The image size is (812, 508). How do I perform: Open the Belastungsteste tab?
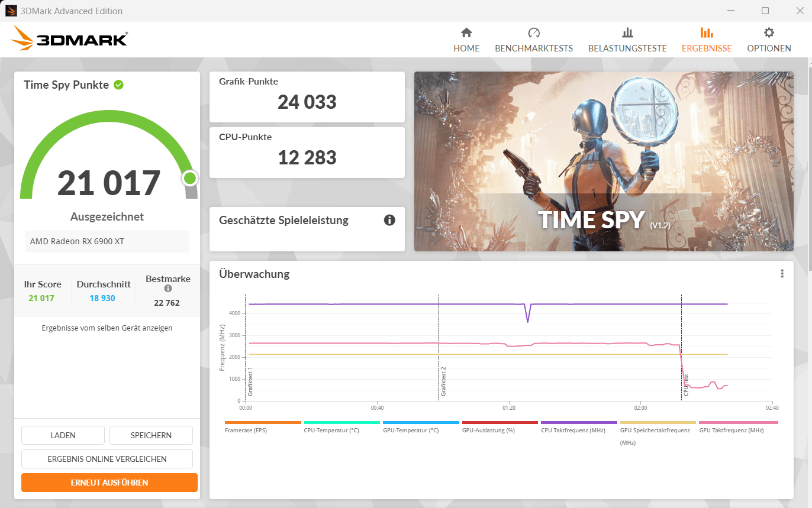(x=627, y=40)
